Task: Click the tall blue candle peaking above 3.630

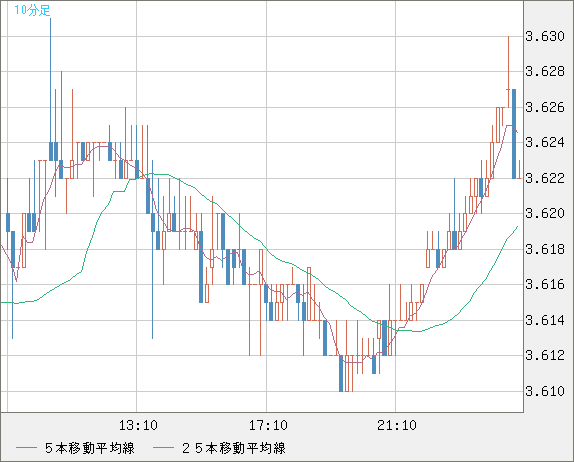Action: [x=51, y=89]
